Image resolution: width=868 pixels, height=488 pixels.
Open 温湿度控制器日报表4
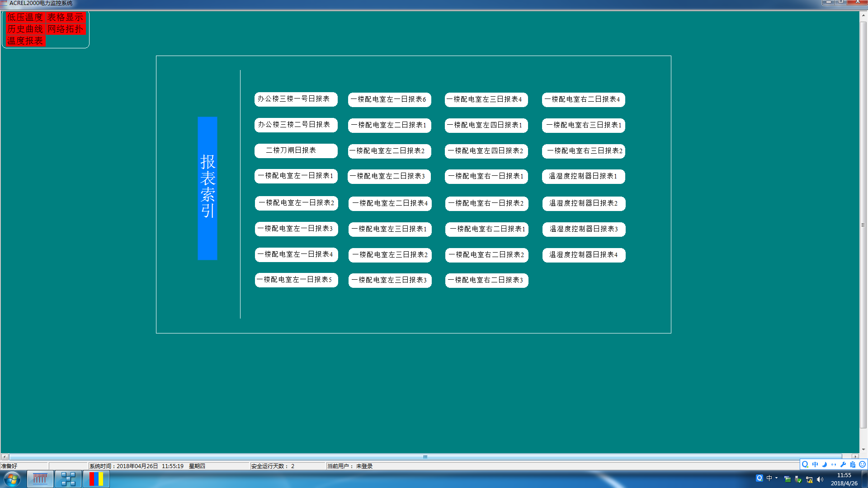(584, 254)
